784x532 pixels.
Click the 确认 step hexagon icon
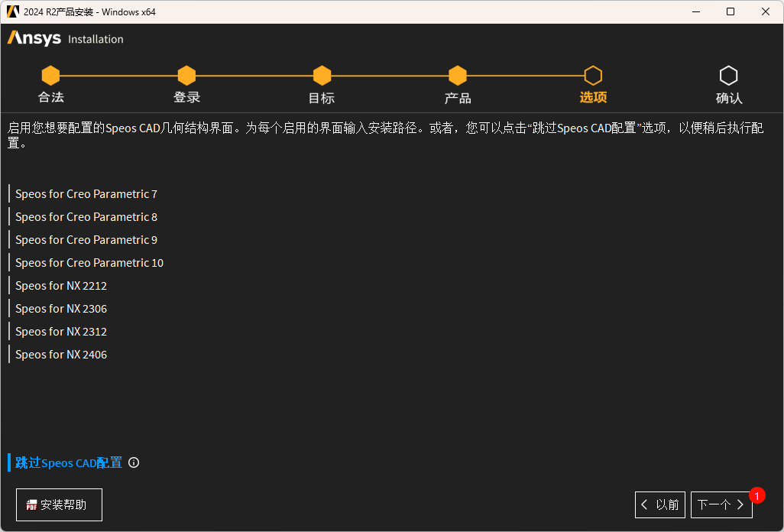coord(728,76)
